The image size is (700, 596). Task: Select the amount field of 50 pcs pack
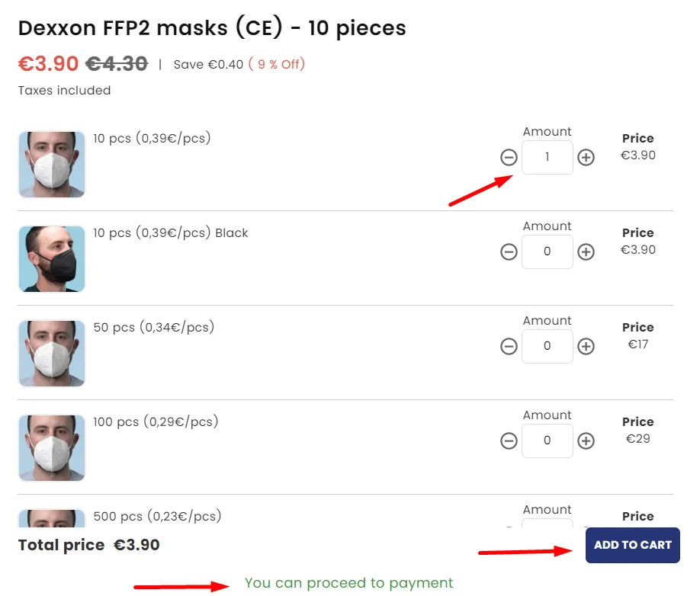547,347
